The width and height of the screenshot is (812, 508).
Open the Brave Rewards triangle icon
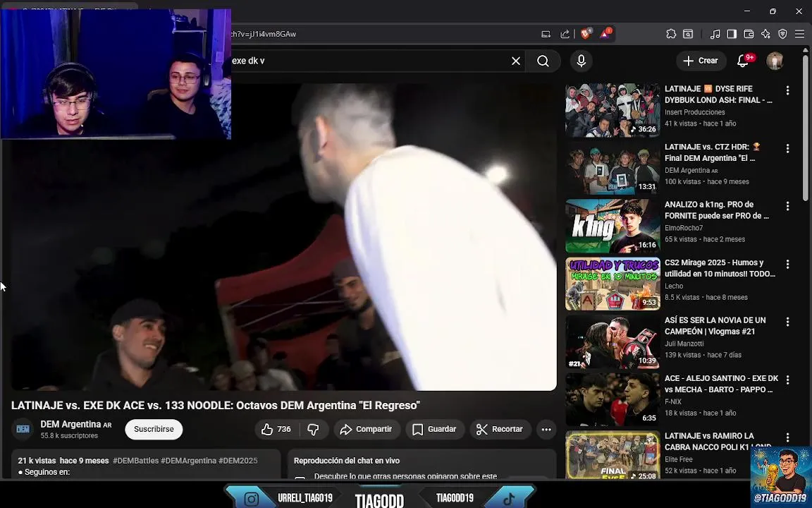pyautogui.click(x=605, y=34)
